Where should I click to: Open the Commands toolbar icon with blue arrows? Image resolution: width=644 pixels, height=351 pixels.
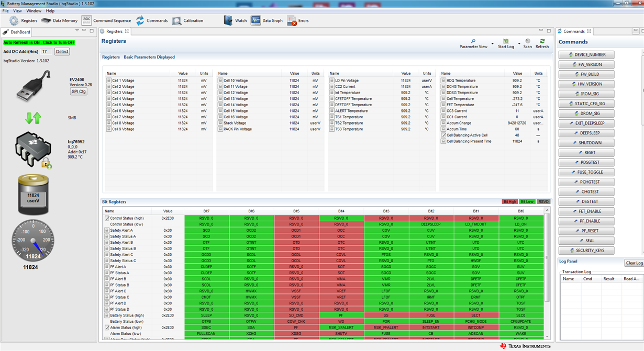(x=140, y=21)
